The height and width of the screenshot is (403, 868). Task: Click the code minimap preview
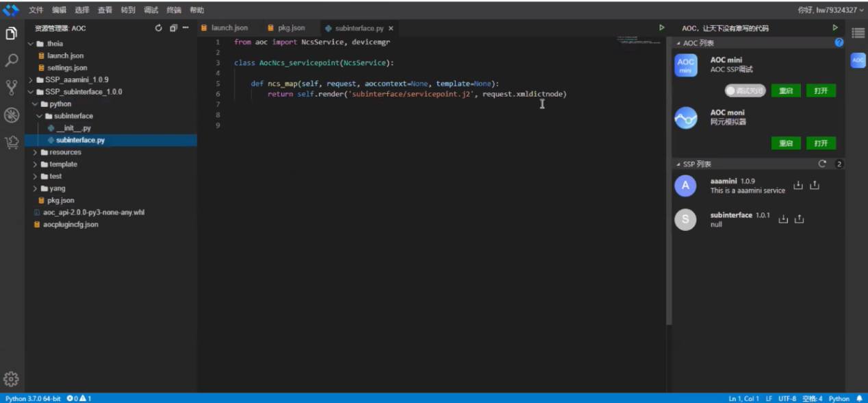click(x=639, y=40)
